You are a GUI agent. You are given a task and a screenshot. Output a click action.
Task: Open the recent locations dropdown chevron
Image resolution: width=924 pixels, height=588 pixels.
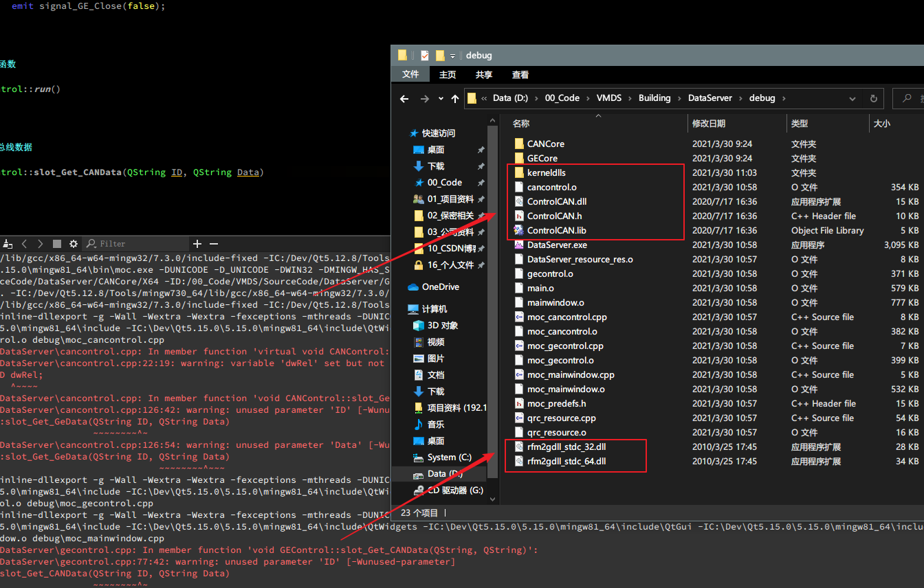[441, 99]
